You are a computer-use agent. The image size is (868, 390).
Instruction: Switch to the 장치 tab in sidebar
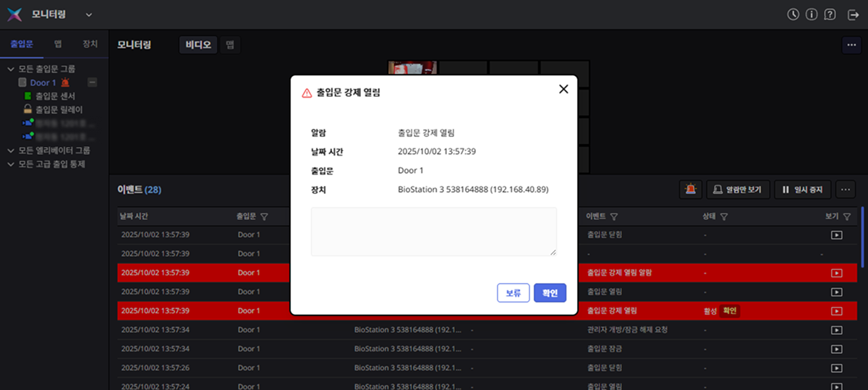[90, 44]
